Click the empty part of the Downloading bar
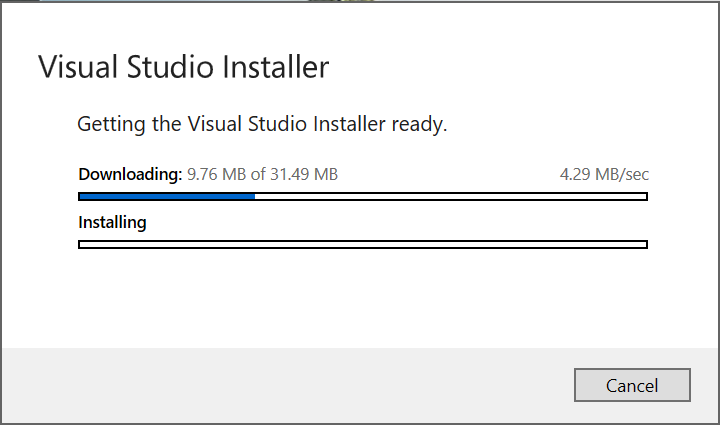This screenshot has height=425, width=720. tap(450, 196)
